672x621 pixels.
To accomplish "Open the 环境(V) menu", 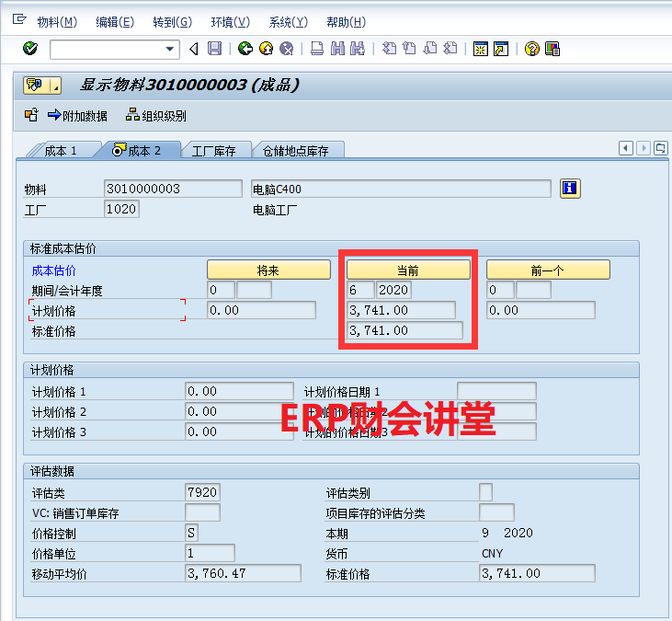I will click(x=230, y=22).
